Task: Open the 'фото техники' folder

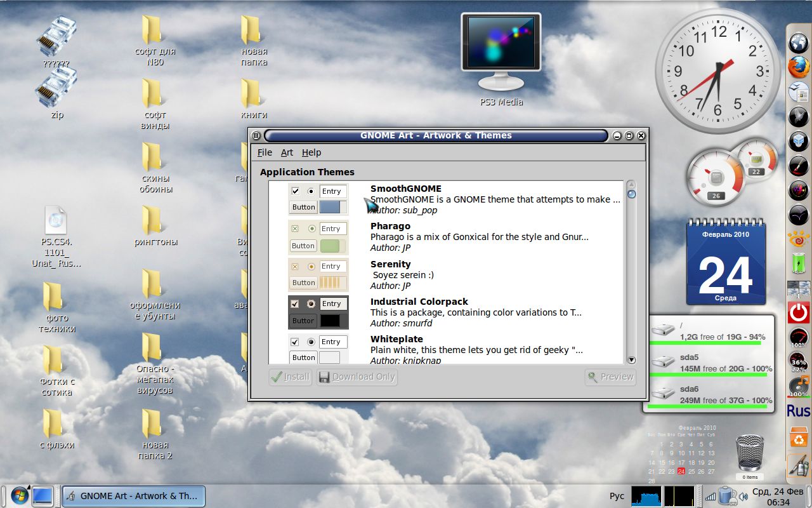Action: tap(56, 306)
